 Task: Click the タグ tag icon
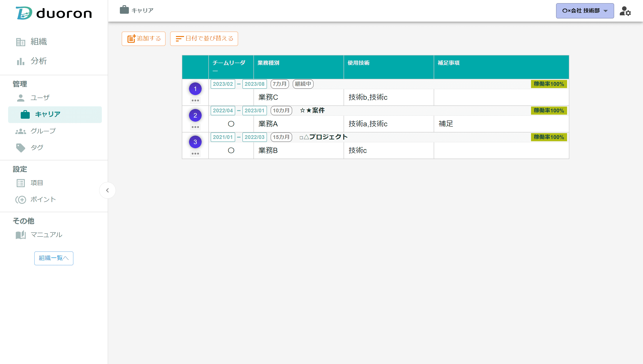pos(21,148)
